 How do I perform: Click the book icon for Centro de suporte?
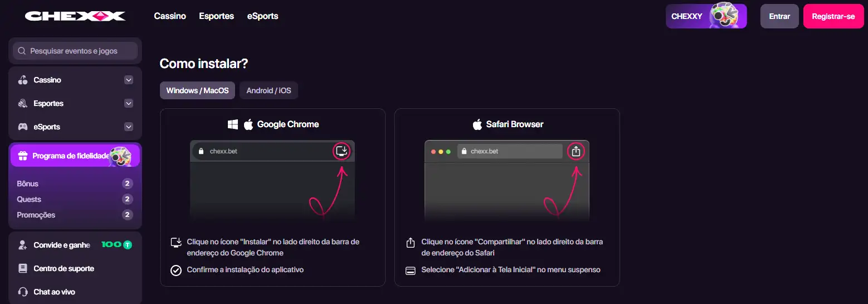click(23, 268)
